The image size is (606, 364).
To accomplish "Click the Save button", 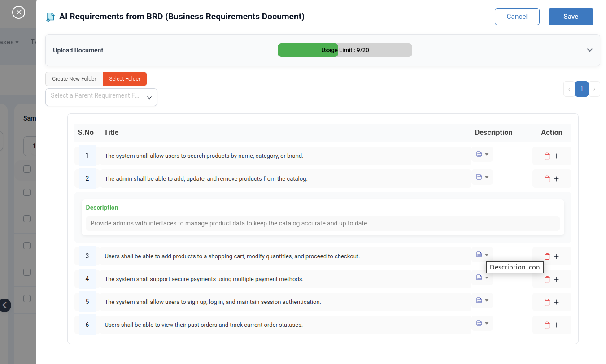I will (x=571, y=17).
